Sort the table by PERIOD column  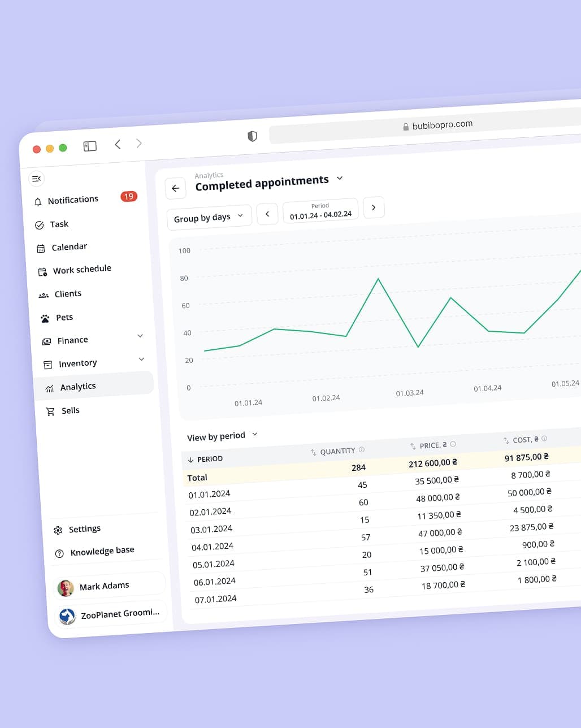click(205, 460)
